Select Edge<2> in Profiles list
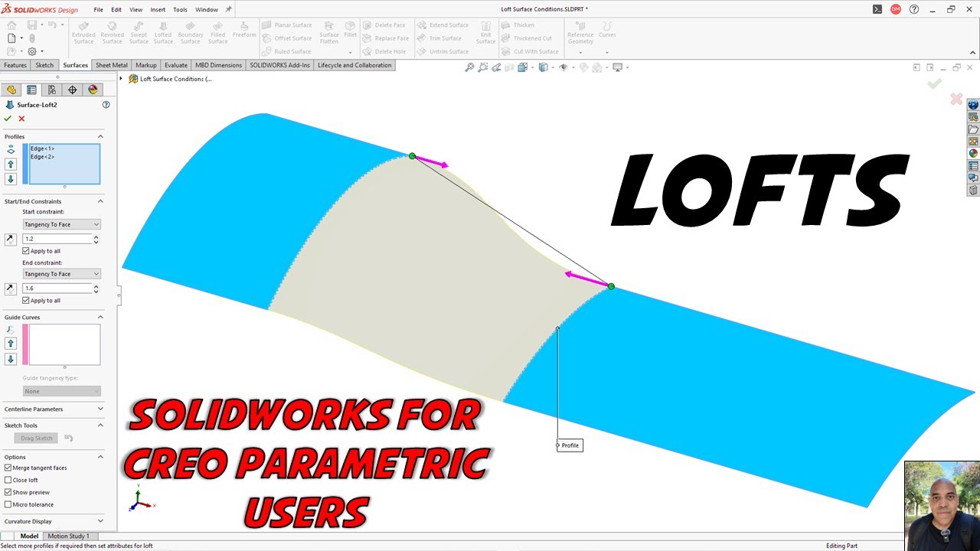This screenshot has width=980, height=551. tap(42, 156)
